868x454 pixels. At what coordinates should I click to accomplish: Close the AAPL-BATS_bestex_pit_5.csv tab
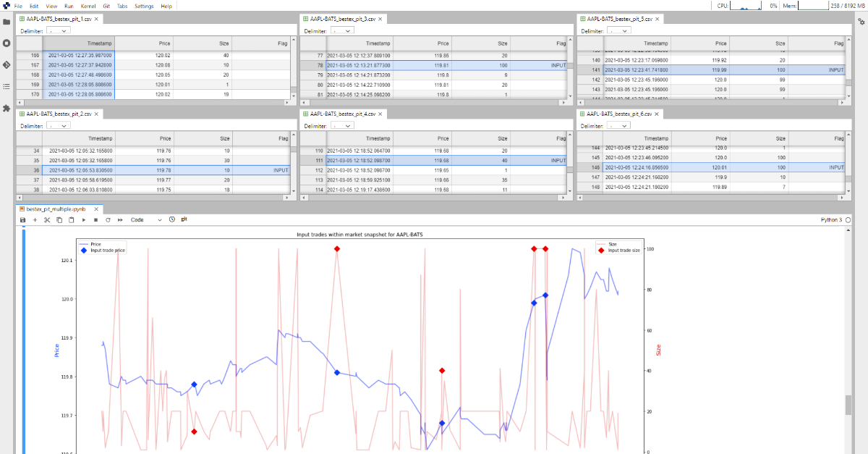658,19
